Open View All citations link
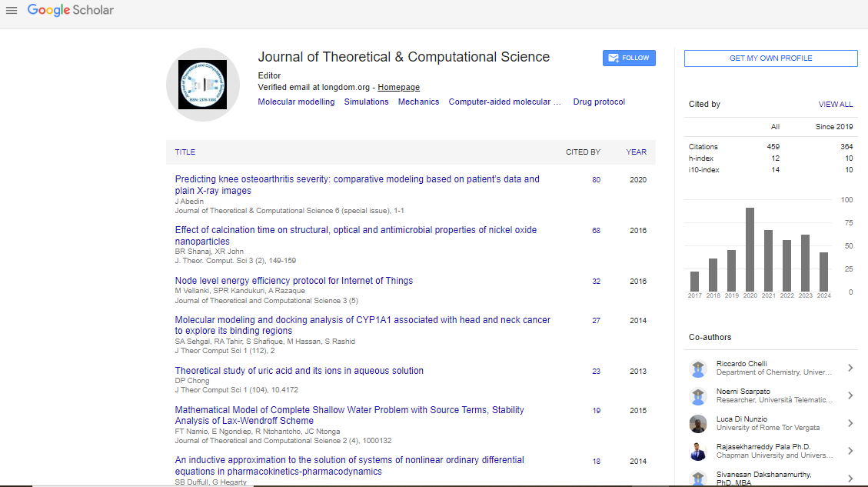868x487 pixels. (x=835, y=105)
